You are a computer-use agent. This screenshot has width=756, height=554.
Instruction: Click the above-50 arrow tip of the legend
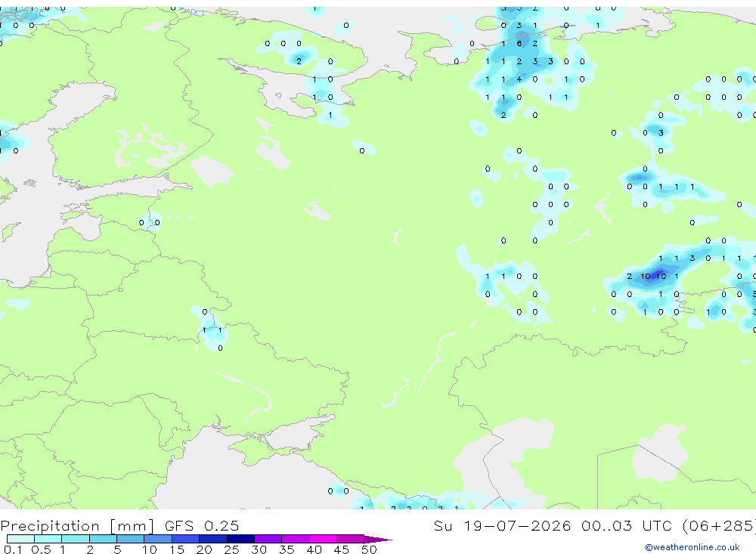(378, 540)
